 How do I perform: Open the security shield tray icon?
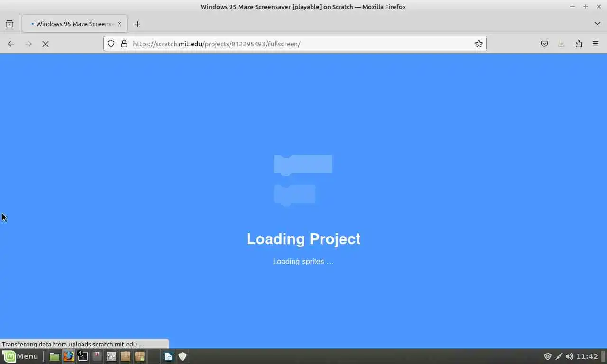click(548, 356)
